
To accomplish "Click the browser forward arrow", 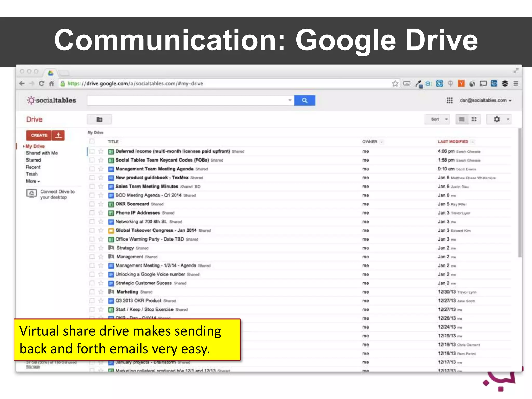I will tap(32, 84).
